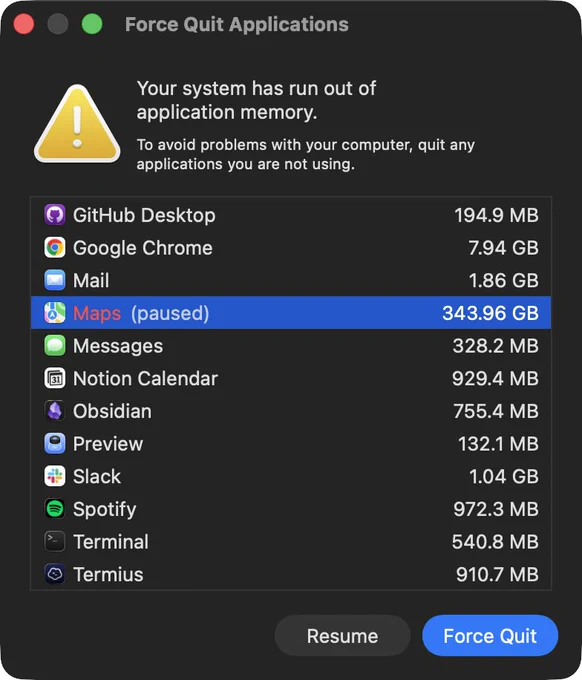Click the Mail envelope icon
Viewport: 582px width, 680px height.
click(x=55, y=280)
